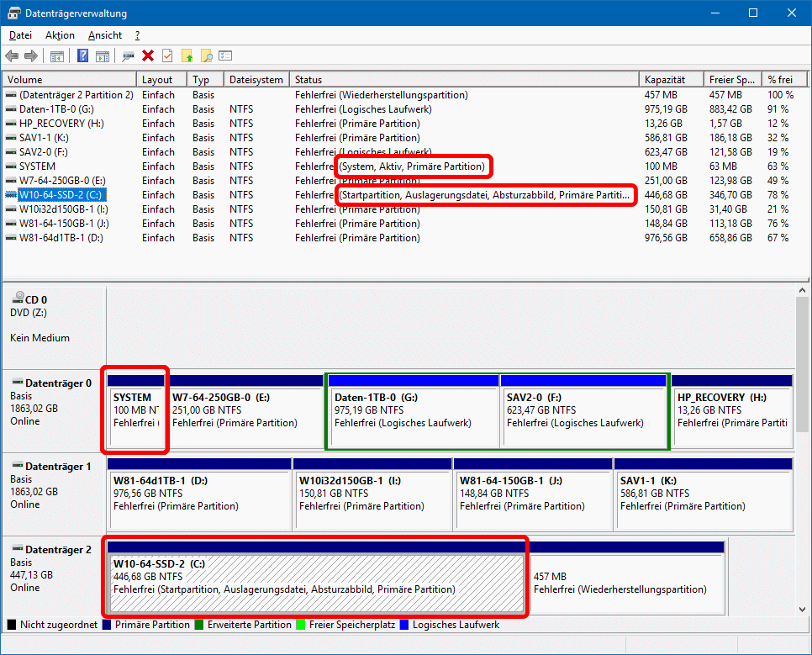Click the folder with magnifier icon
This screenshot has height=655, width=812.
click(x=206, y=56)
